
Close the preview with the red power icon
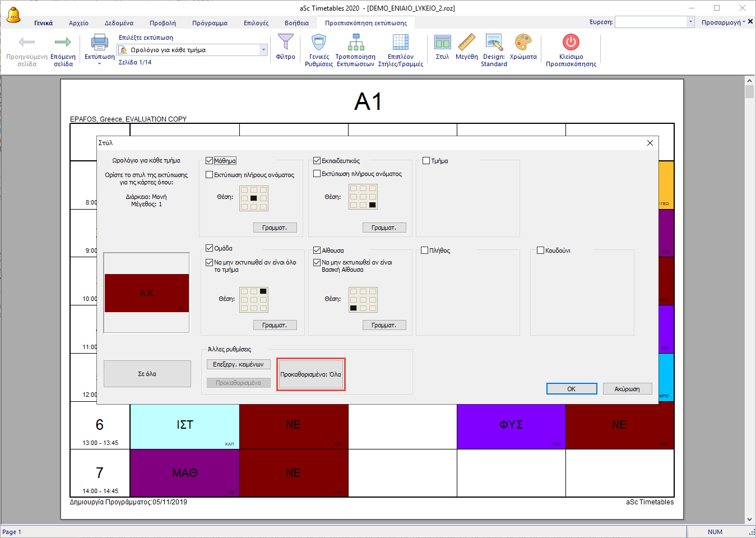coord(571,43)
